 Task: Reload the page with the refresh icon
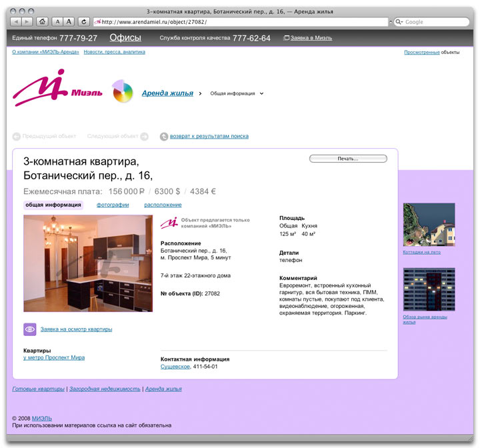[84, 21]
